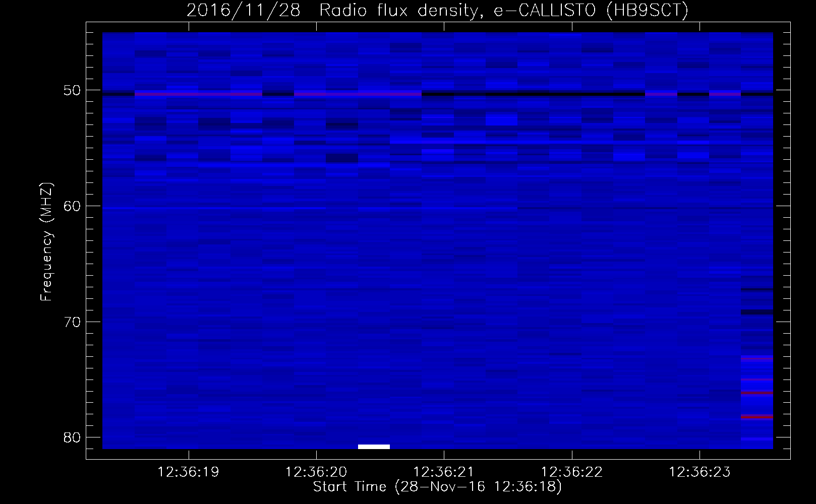
Task: Click the white marker at the bottom of the spectrogram
Action: 374,447
